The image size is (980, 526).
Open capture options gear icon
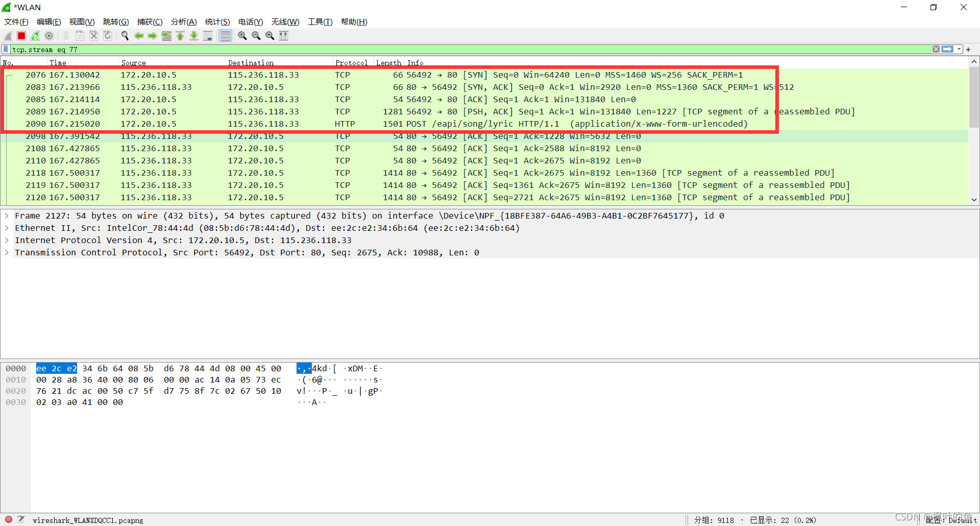pos(49,36)
